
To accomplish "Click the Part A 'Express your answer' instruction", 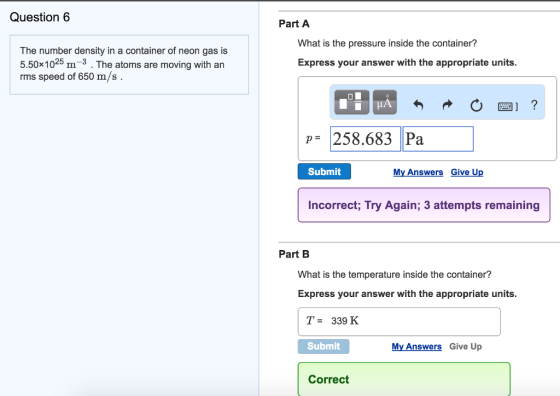I will click(x=407, y=63).
